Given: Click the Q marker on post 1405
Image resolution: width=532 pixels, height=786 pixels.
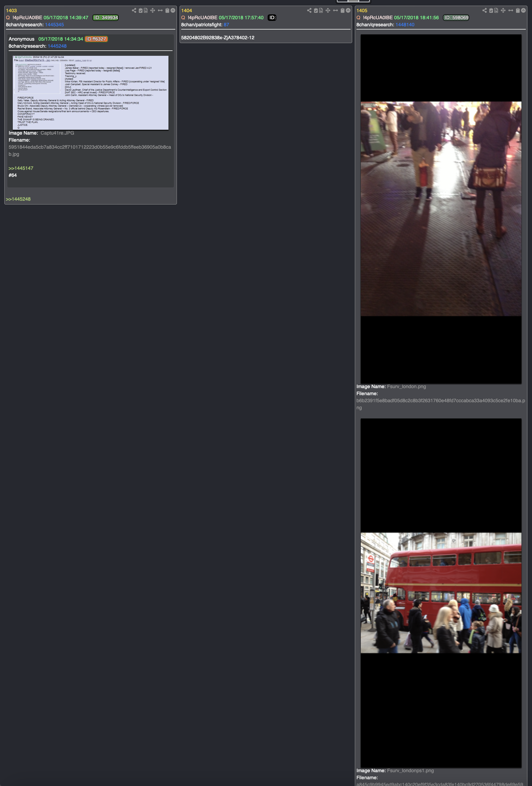Looking at the screenshot, I should pos(358,18).
